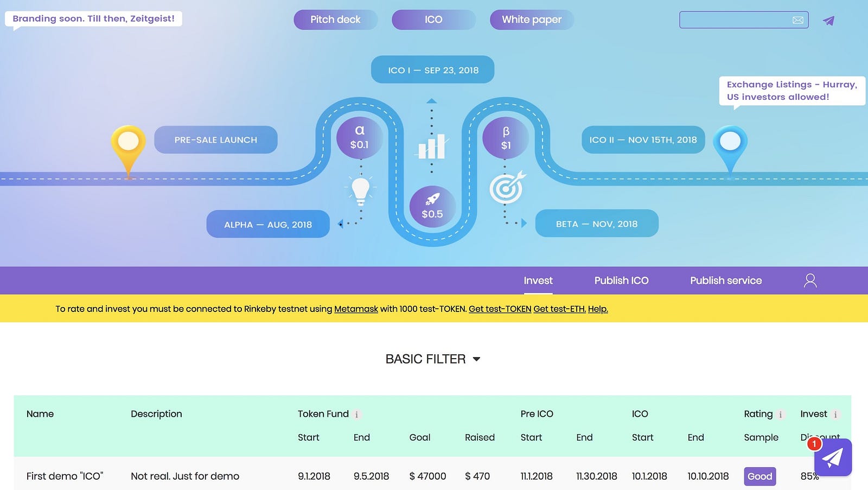Click the yellow pre-sale map pin
Image resolution: width=868 pixels, height=490 pixels.
[128, 147]
